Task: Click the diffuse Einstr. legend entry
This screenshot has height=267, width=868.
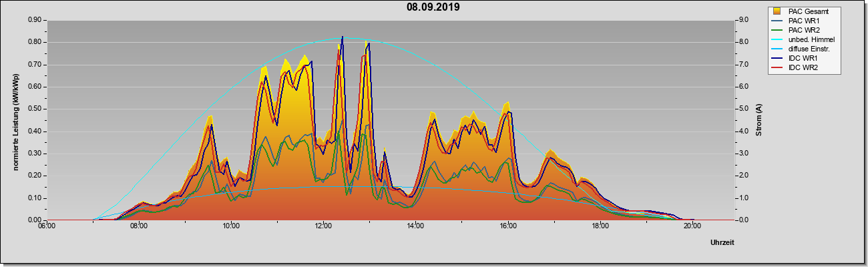Action: [x=802, y=49]
